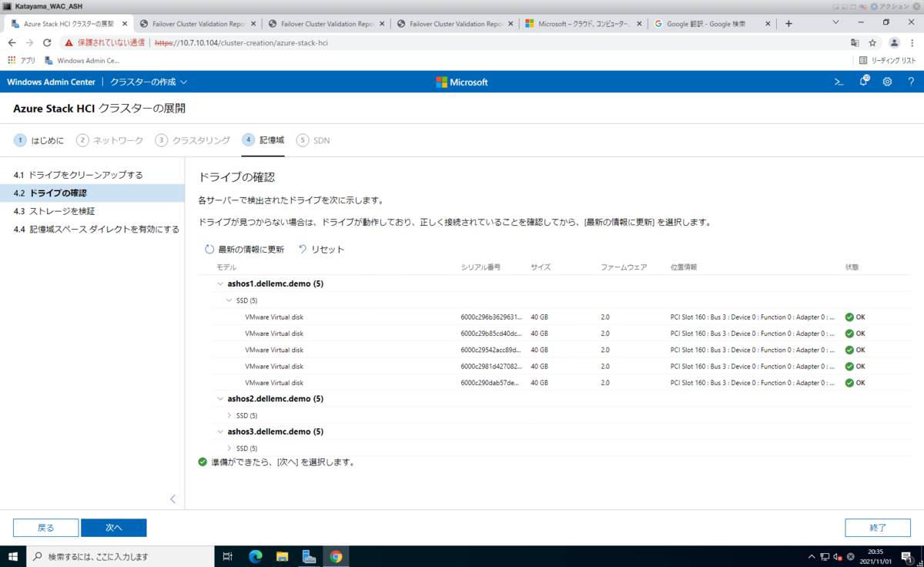Open the help question mark icon
The image size is (924, 567).
(911, 82)
